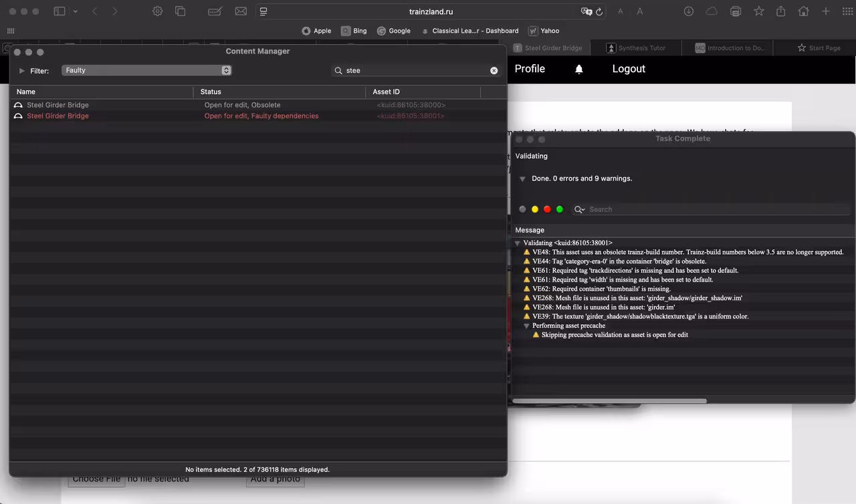Toggle Safari sidebar button
Image resolution: width=856 pixels, height=504 pixels.
point(60,11)
